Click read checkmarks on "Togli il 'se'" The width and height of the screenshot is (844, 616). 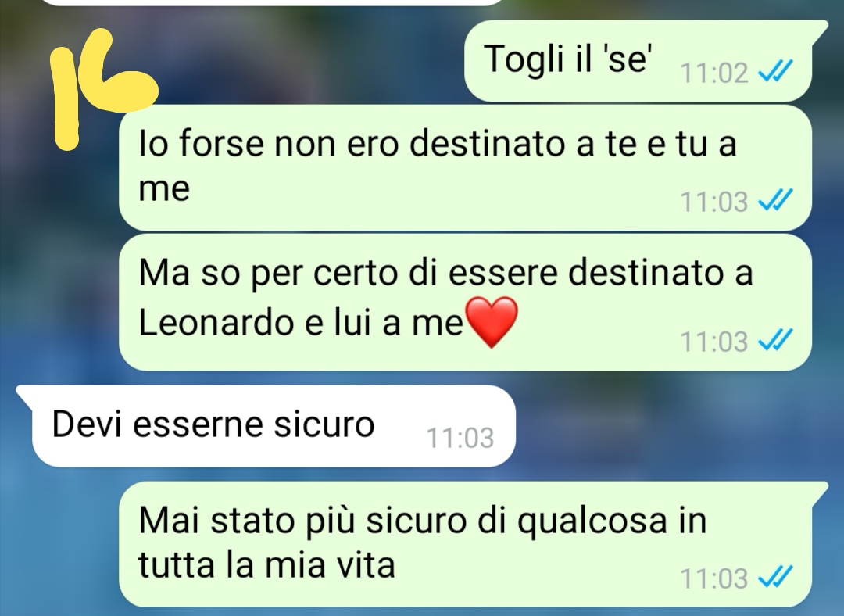(775, 70)
